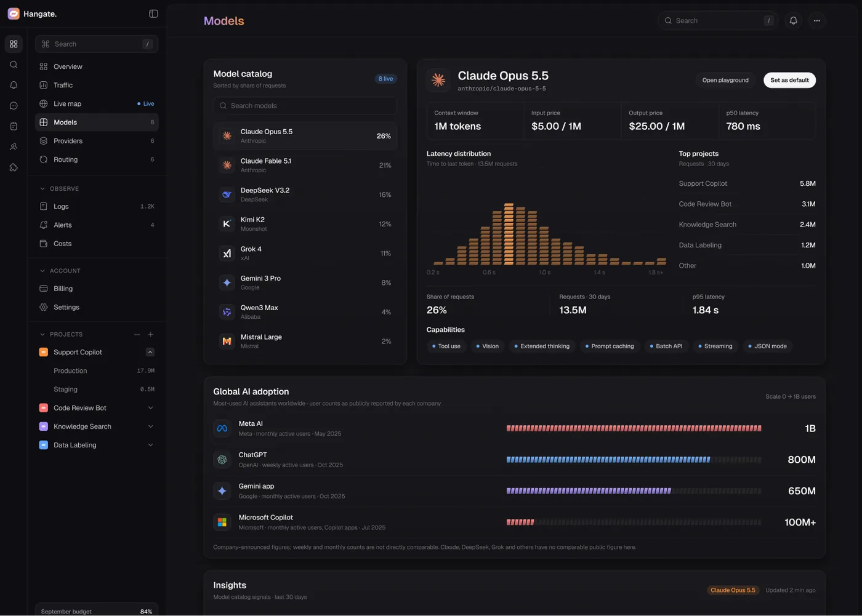Add a new project with plus icon

tap(151, 334)
